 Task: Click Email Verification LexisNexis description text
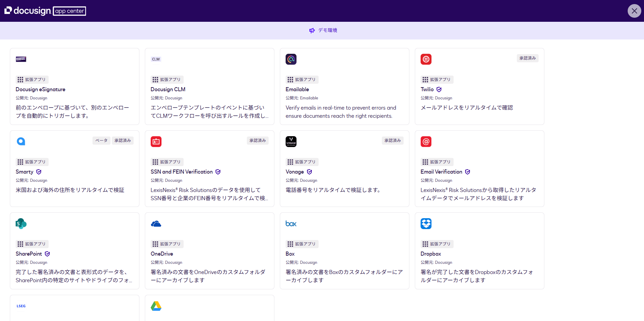pyautogui.click(x=478, y=194)
